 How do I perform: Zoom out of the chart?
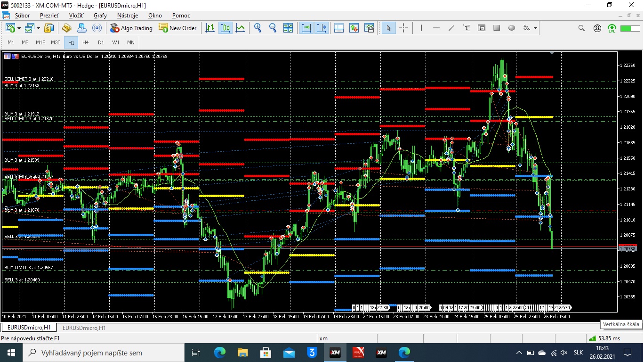(x=273, y=28)
